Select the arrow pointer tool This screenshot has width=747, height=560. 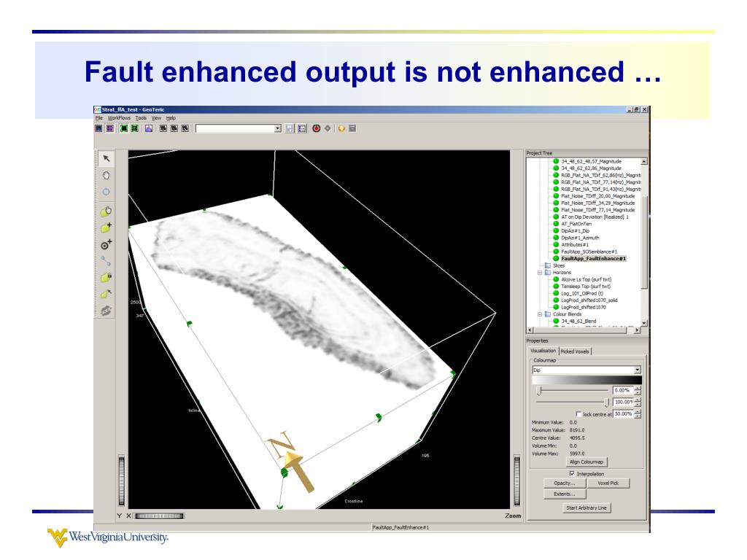[107, 157]
